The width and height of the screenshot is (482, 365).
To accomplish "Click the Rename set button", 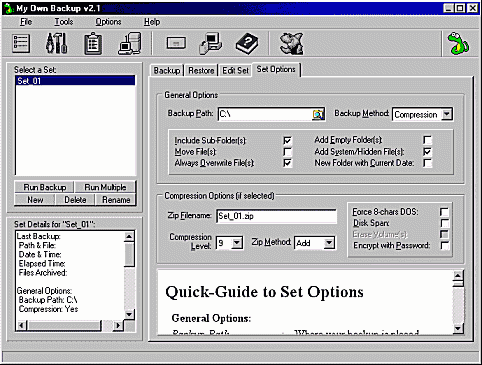I will coord(116,200).
